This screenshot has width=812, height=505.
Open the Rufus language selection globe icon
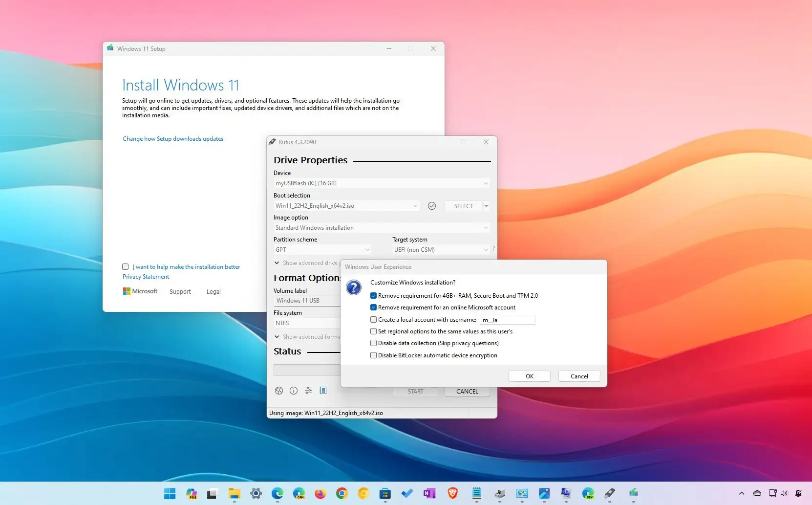pyautogui.click(x=278, y=391)
